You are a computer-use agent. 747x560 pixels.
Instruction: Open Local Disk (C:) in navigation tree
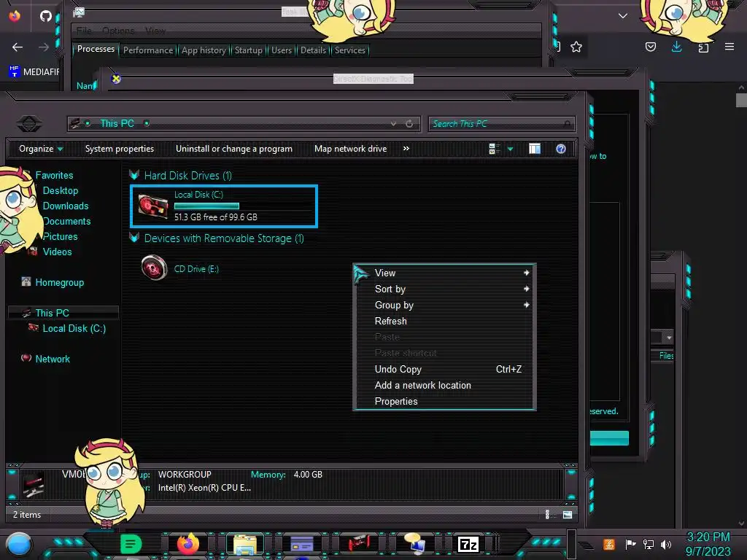coord(74,328)
